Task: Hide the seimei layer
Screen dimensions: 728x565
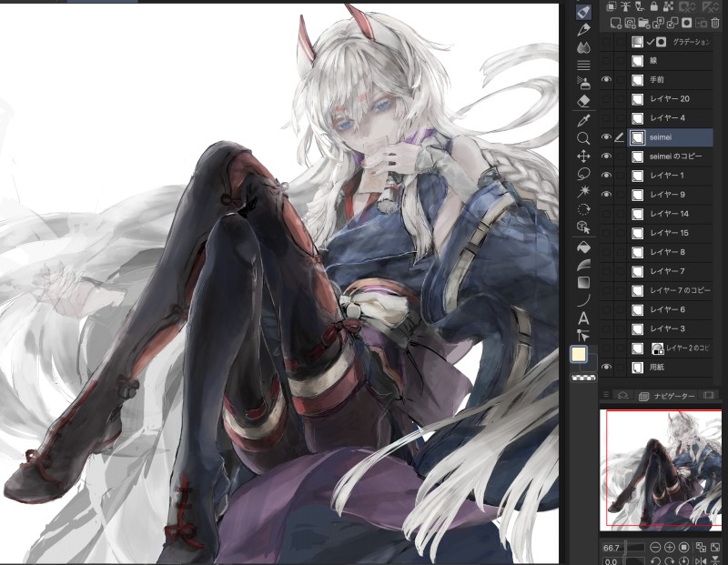Action: 606,137
